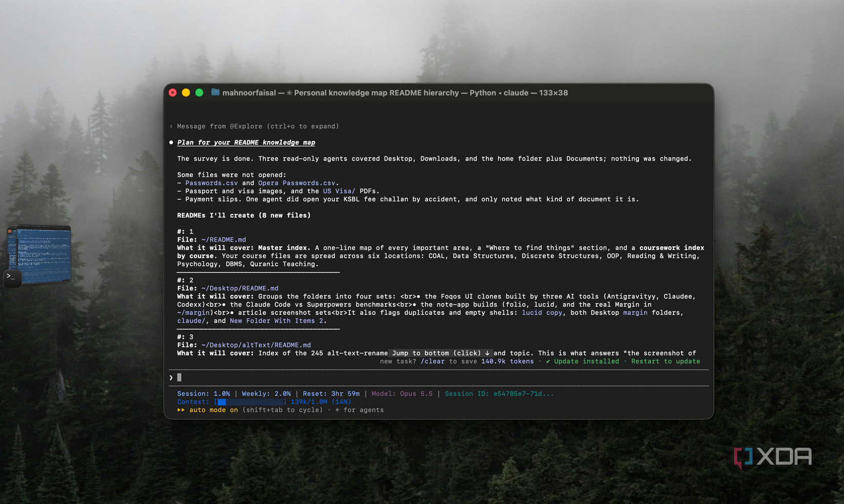Click 'Plan for your README knowledge map' heading
Viewport: 844px width, 504px height.
[246, 143]
